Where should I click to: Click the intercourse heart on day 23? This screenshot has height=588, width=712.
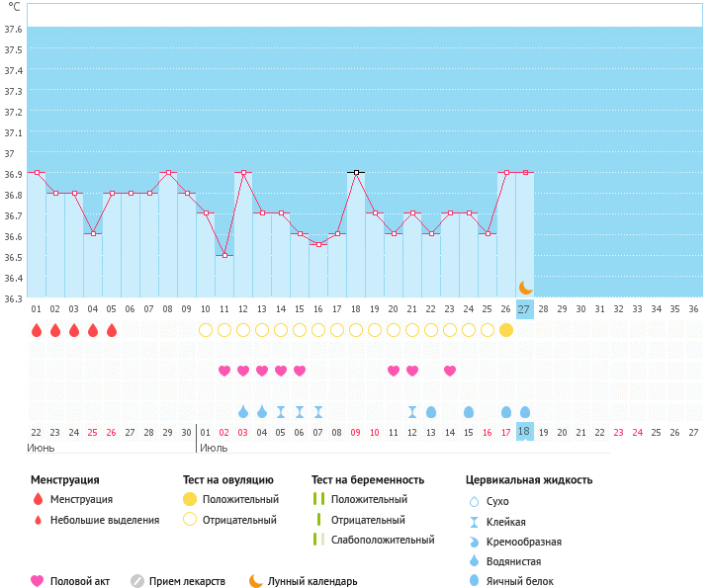(x=450, y=371)
